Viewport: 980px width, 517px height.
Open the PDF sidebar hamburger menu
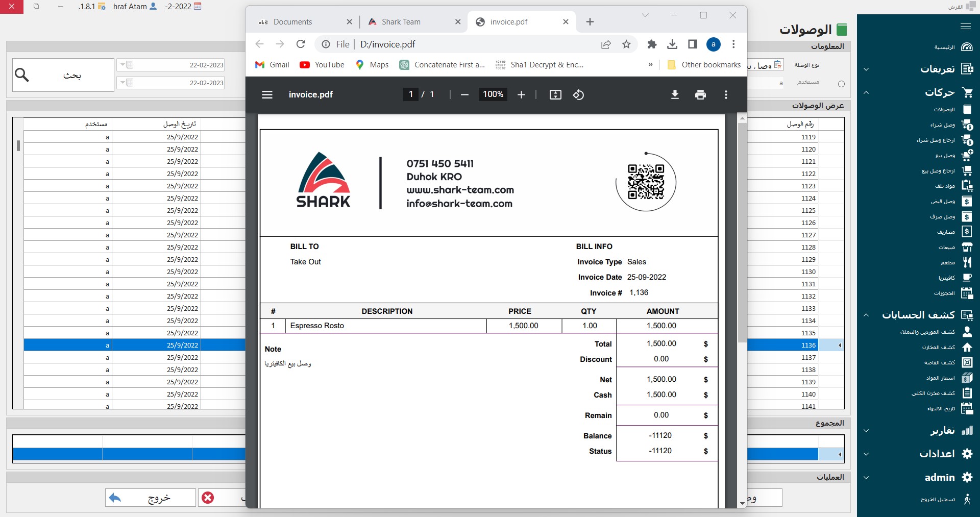(267, 94)
